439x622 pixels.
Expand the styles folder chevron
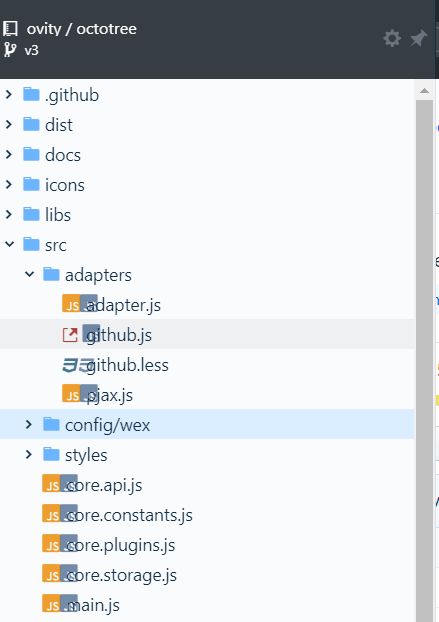pyautogui.click(x=29, y=454)
